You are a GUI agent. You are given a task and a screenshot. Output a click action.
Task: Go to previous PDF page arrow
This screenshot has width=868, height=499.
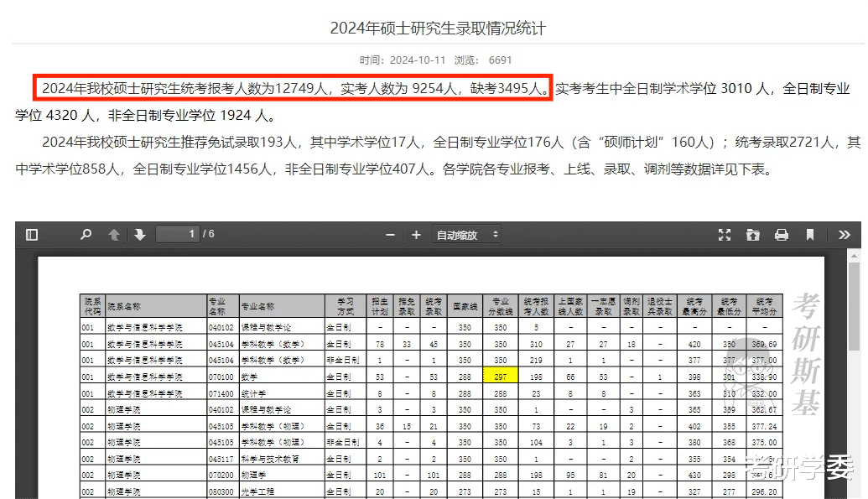click(x=114, y=235)
